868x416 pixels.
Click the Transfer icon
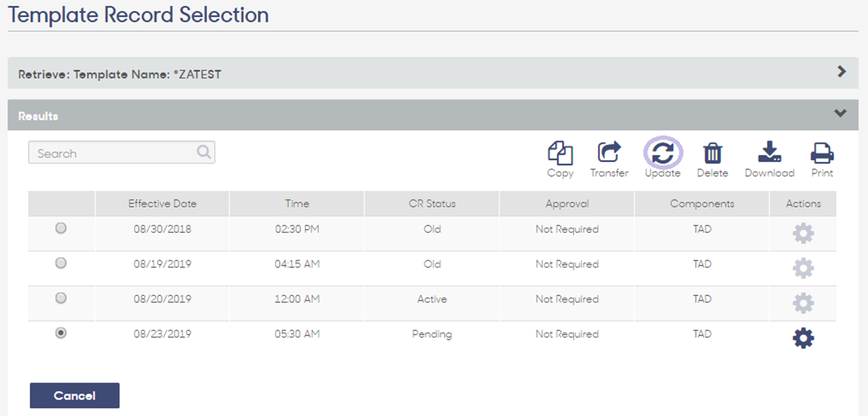click(x=609, y=152)
